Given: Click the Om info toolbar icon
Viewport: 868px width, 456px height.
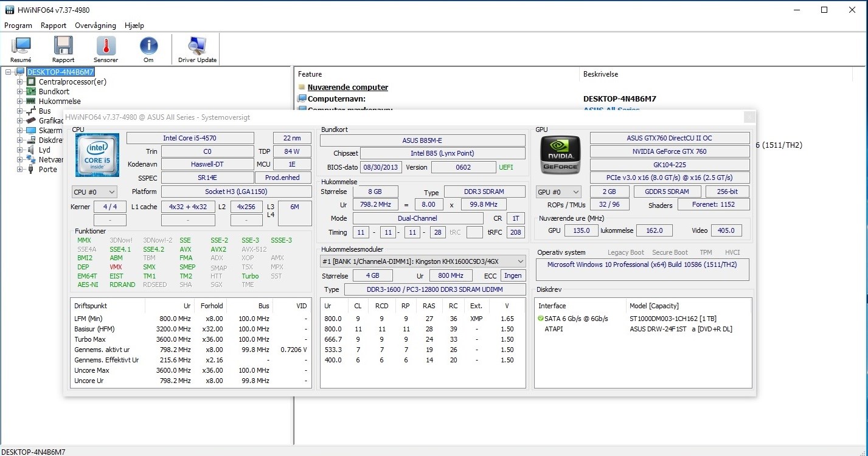Looking at the screenshot, I should coord(148,49).
